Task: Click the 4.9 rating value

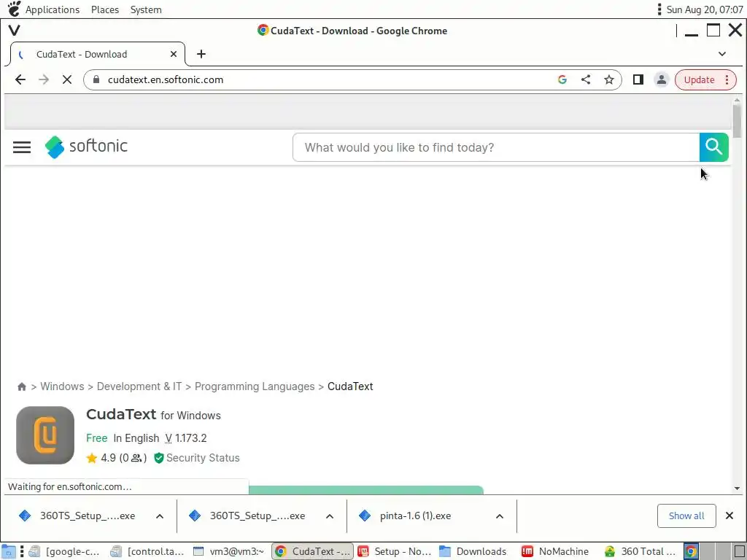Action: (x=108, y=458)
